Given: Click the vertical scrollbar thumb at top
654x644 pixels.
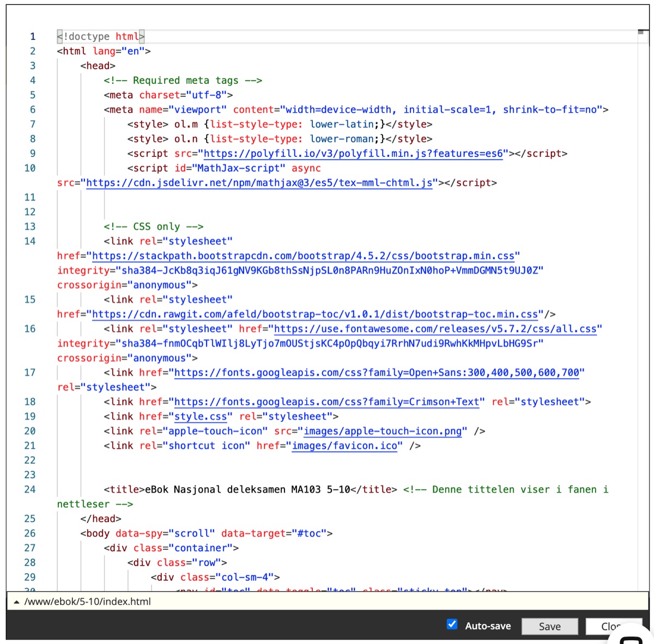Looking at the screenshot, I should pyautogui.click(x=641, y=33).
